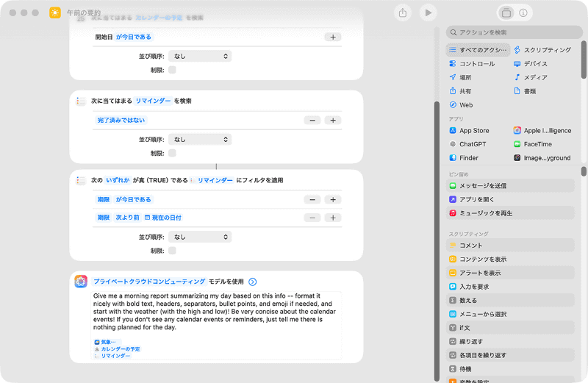Choose ChatGPT app actions
The width and height of the screenshot is (588, 383).
tap(468, 144)
